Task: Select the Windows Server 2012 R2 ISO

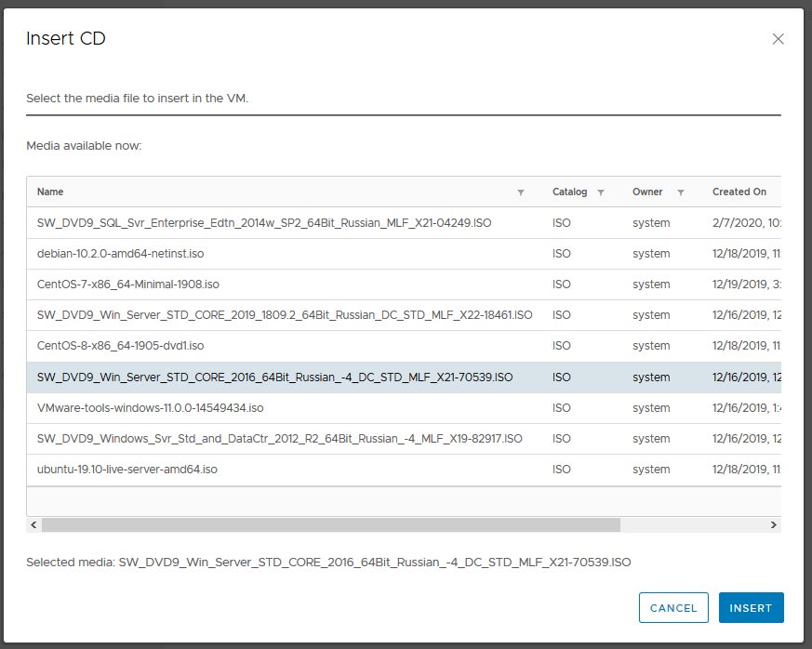Action: [404, 439]
